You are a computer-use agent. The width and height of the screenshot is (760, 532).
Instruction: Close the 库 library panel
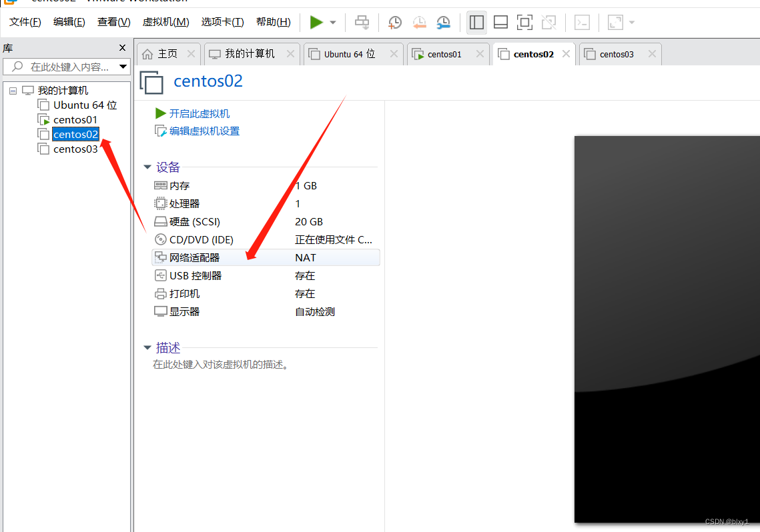click(x=122, y=47)
